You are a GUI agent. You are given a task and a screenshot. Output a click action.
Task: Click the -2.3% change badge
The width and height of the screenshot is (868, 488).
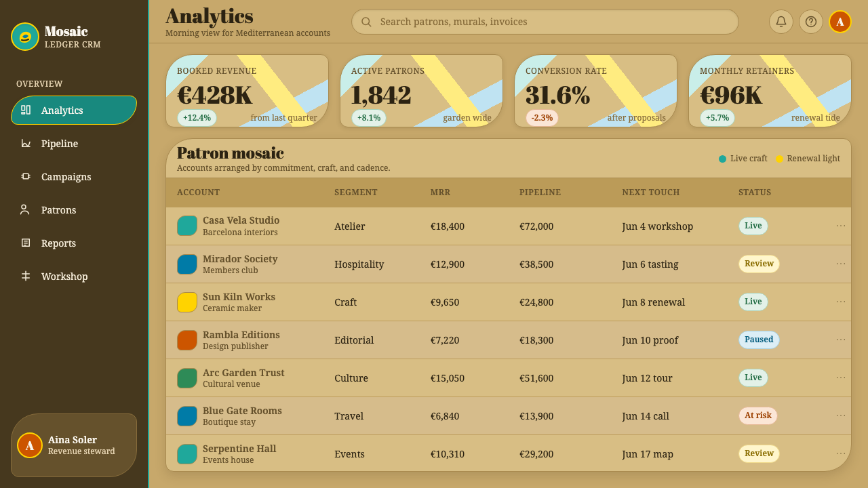542,118
